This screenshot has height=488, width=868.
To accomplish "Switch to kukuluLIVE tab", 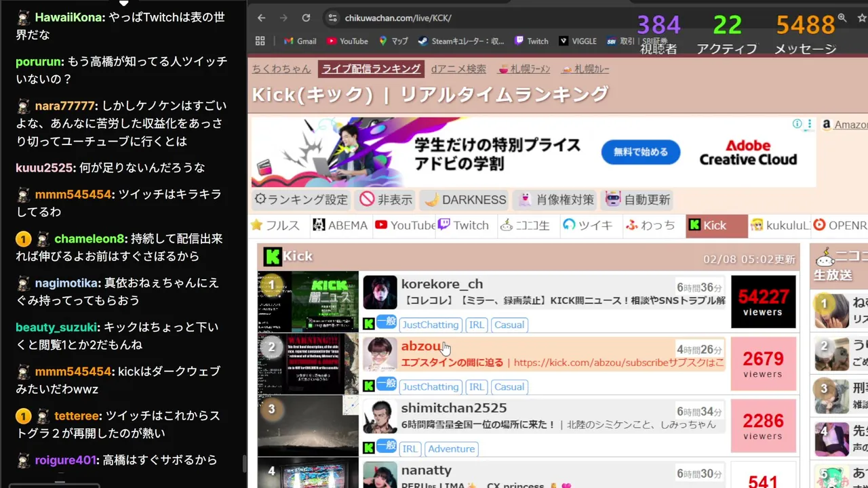I will 779,225.
